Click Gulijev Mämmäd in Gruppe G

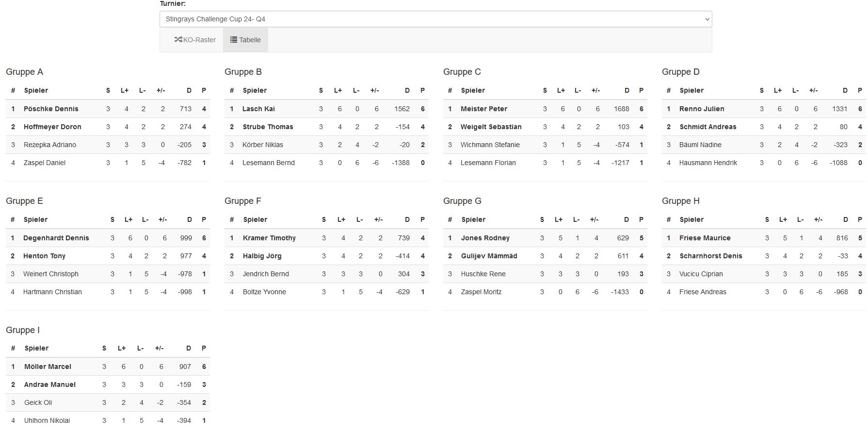tap(489, 256)
